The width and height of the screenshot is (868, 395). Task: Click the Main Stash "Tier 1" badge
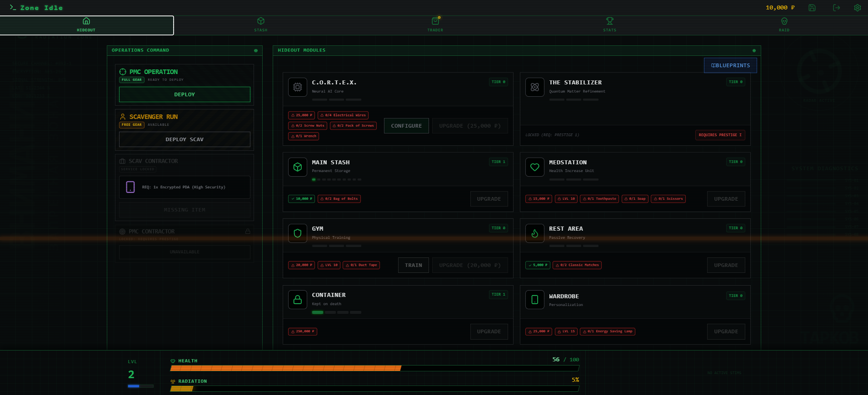(499, 162)
